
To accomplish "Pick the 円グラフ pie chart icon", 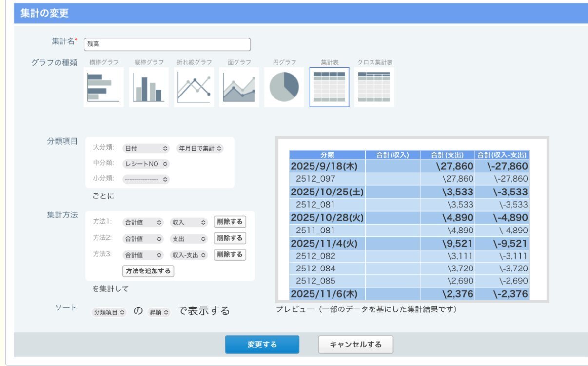I will (x=284, y=87).
